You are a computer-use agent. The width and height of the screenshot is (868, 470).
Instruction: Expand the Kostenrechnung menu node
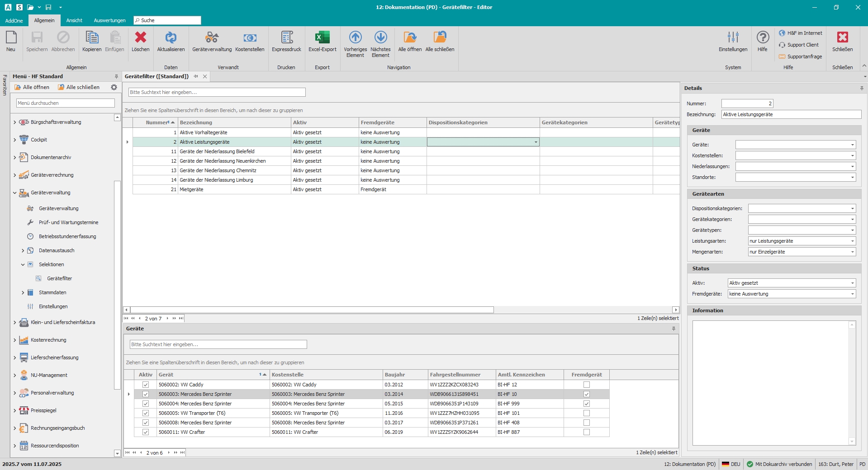pyautogui.click(x=15, y=340)
